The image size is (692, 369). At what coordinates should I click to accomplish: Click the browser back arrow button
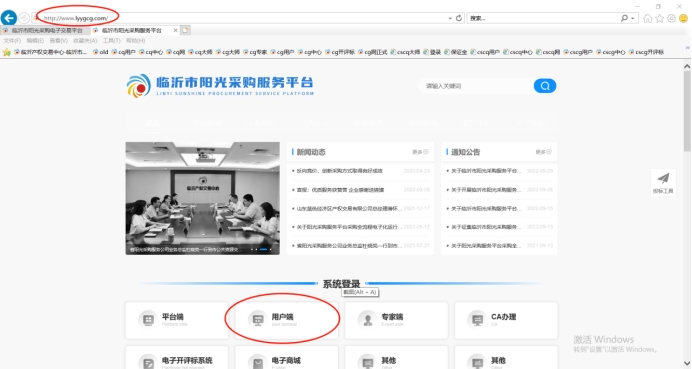click(9, 18)
